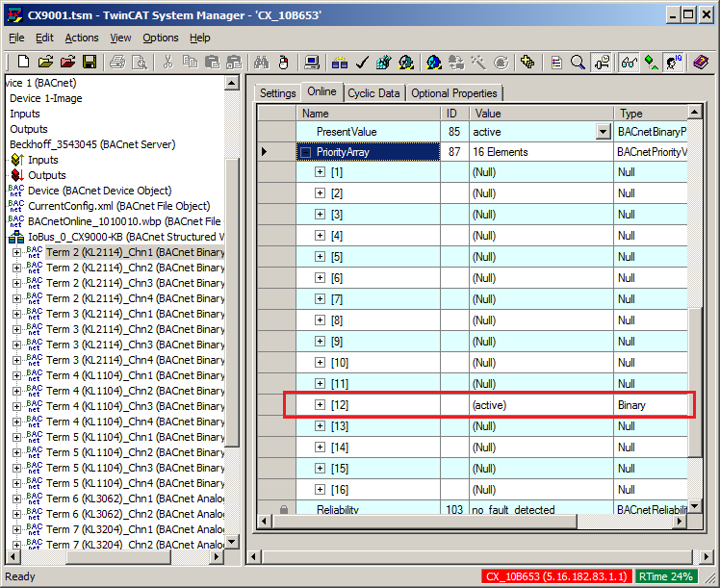Click the Reliability property row name

pyautogui.click(x=338, y=509)
